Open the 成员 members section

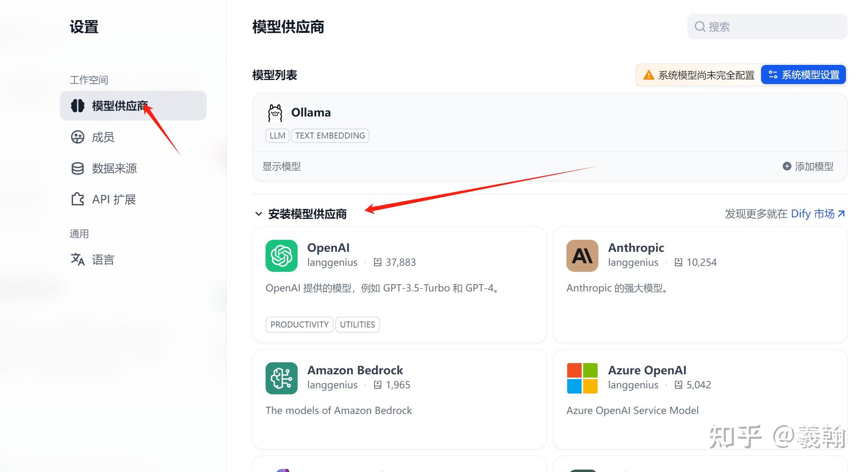coord(103,137)
